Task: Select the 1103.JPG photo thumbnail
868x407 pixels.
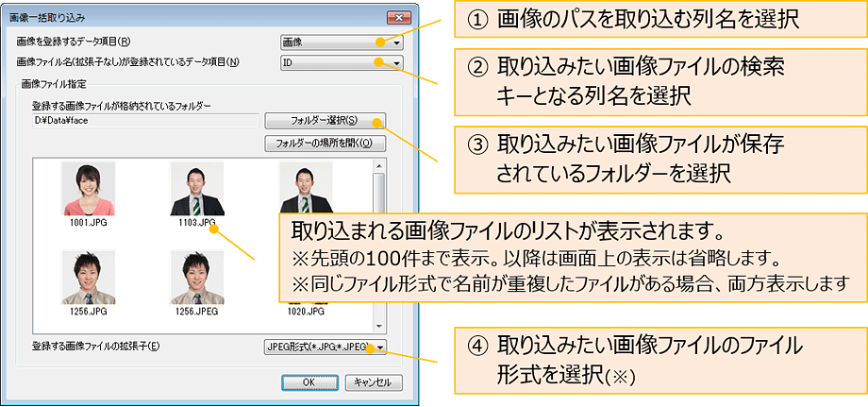Action: pos(196,189)
